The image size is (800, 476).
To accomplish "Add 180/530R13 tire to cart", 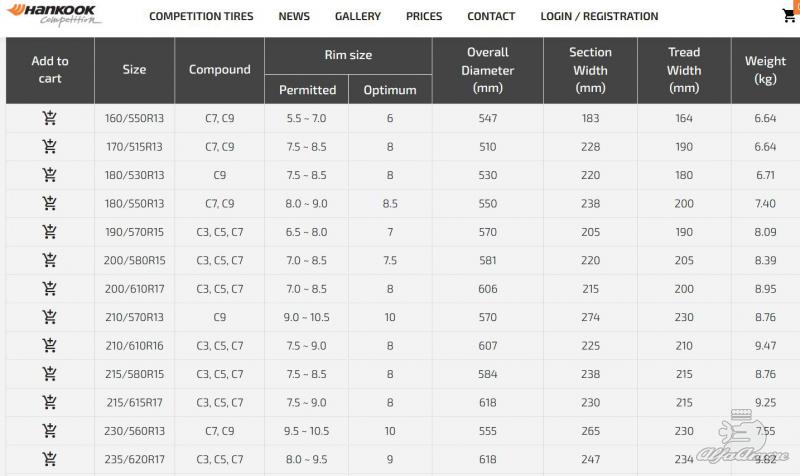I will pos(49,174).
